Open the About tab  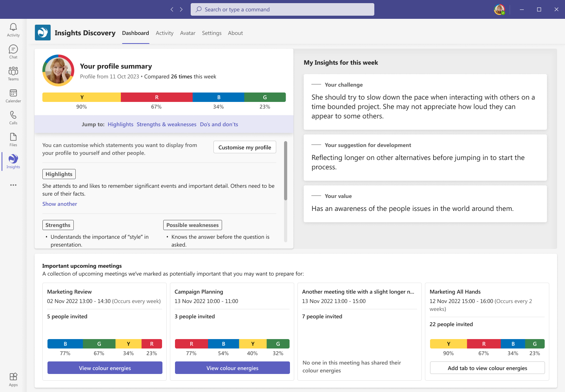pos(235,33)
